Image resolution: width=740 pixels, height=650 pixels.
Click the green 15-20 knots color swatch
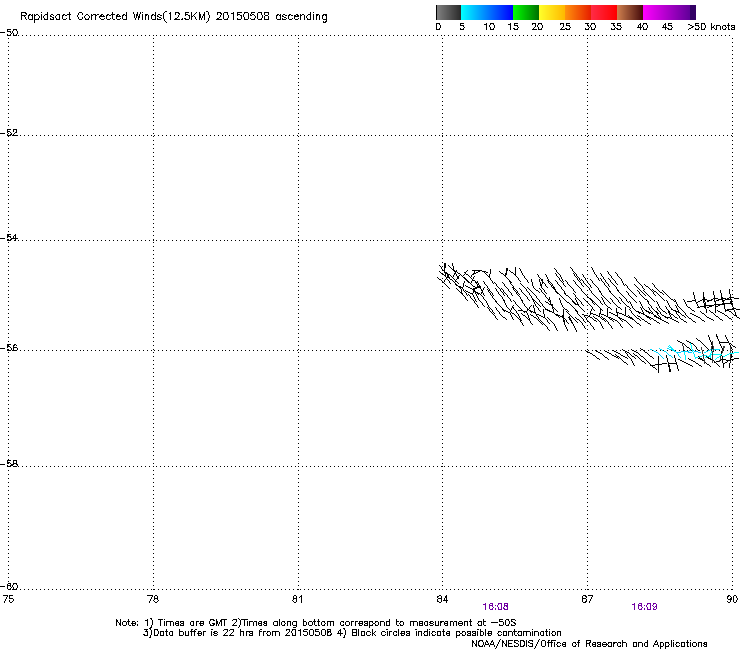(526, 12)
